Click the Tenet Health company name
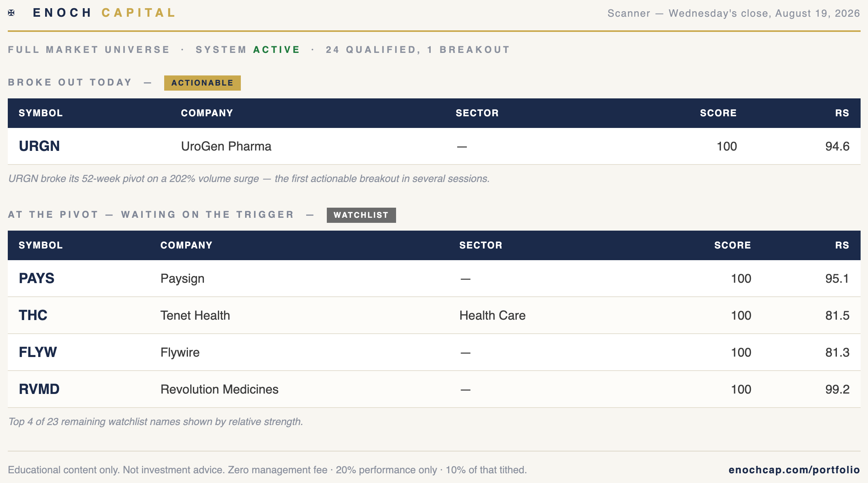This screenshot has height=483, width=868. coord(195,315)
